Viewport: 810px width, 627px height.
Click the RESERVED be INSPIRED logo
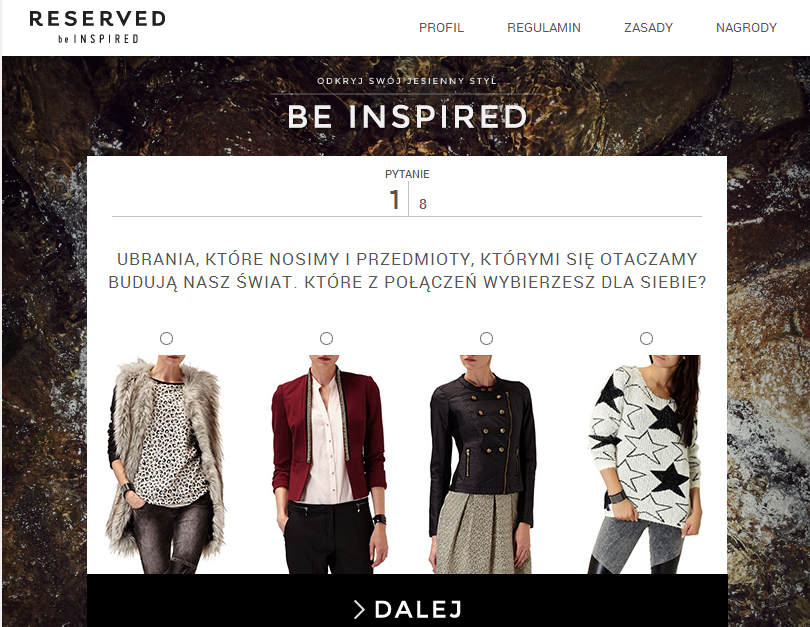98,27
